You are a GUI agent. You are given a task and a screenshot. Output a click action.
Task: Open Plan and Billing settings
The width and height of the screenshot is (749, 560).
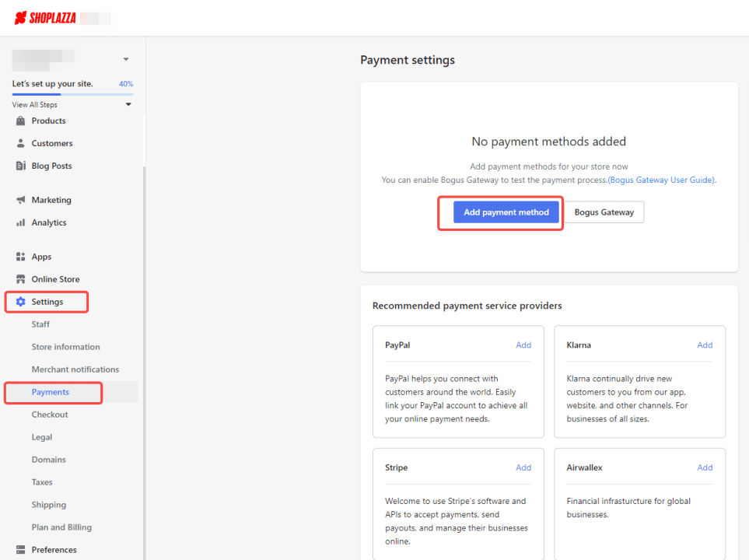coord(61,527)
